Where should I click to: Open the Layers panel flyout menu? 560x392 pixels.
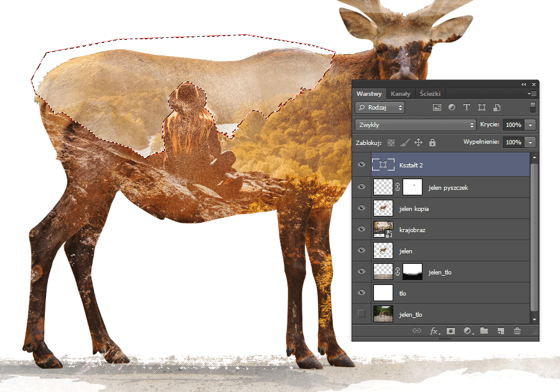[532, 93]
